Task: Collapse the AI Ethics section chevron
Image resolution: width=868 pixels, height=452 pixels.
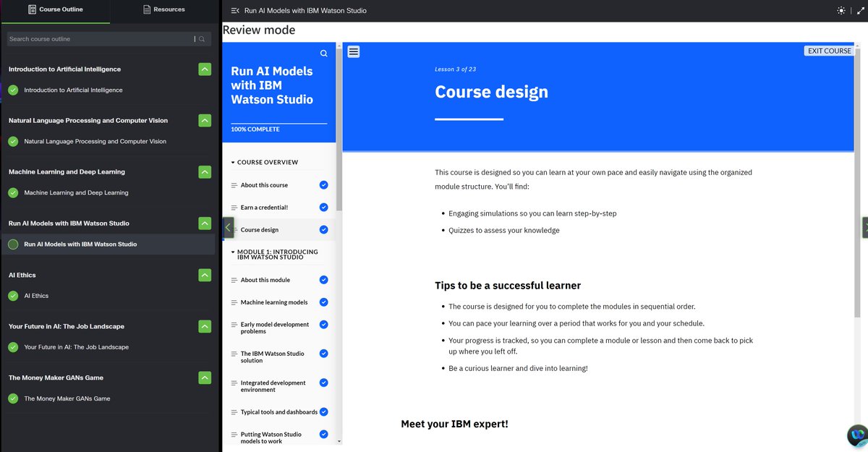Action: [205, 275]
